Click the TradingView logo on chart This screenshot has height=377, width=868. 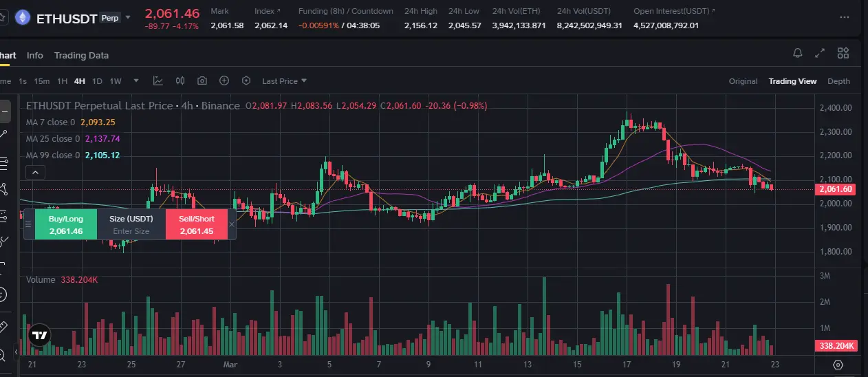tap(40, 336)
